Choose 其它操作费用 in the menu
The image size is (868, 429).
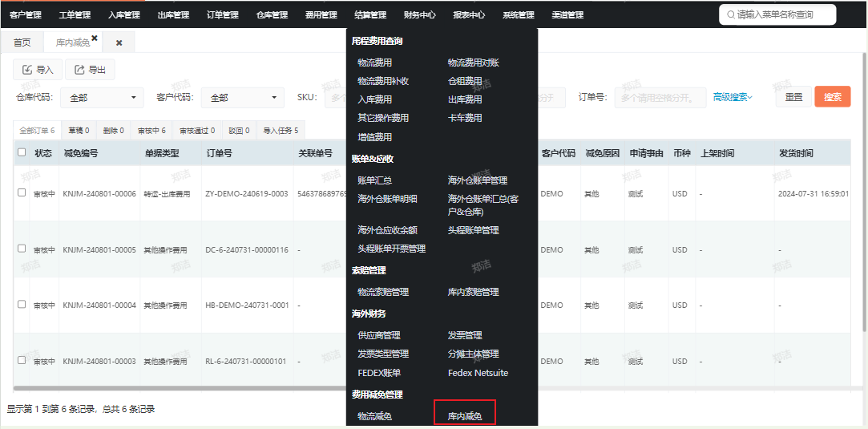[383, 118]
